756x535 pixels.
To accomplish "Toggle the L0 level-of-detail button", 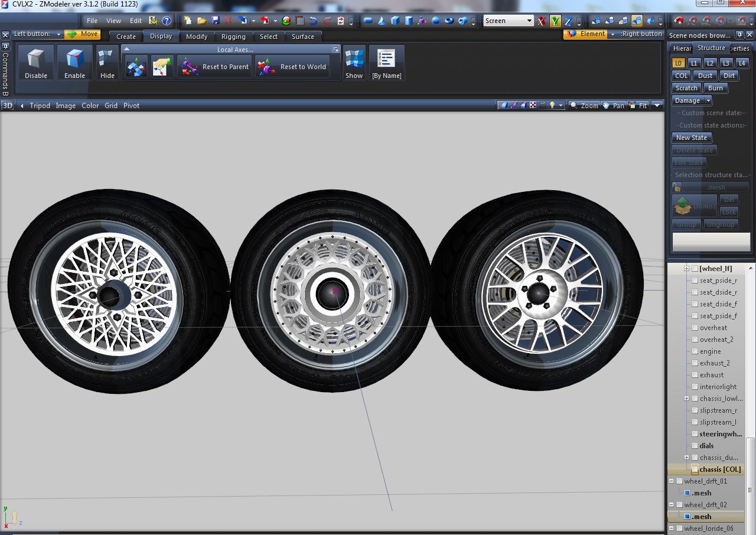I will [x=679, y=63].
